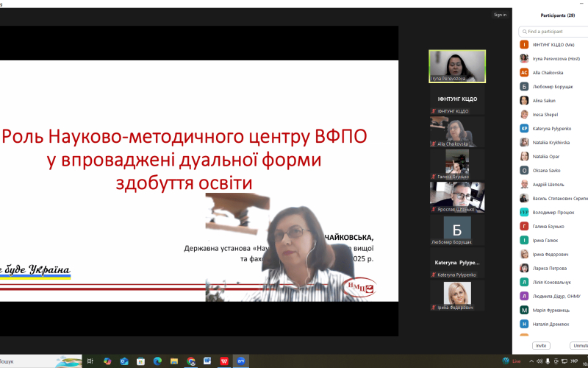Select Володимир Процюк in participant list
588x368 pixels.
553,212
